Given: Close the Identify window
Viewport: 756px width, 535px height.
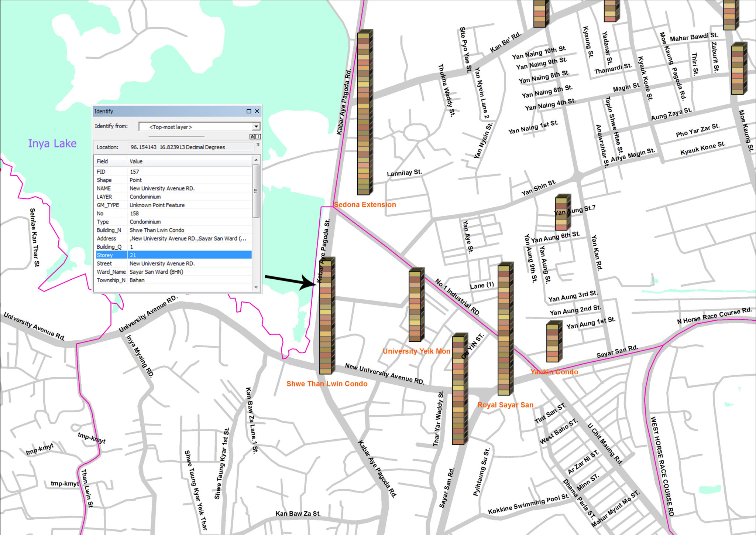Looking at the screenshot, I should (257, 111).
